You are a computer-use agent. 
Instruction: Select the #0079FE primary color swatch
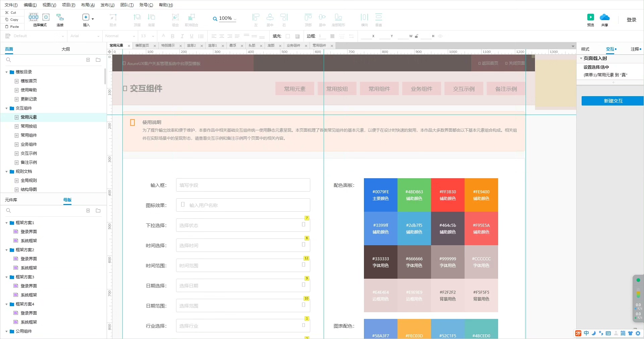coord(380,195)
